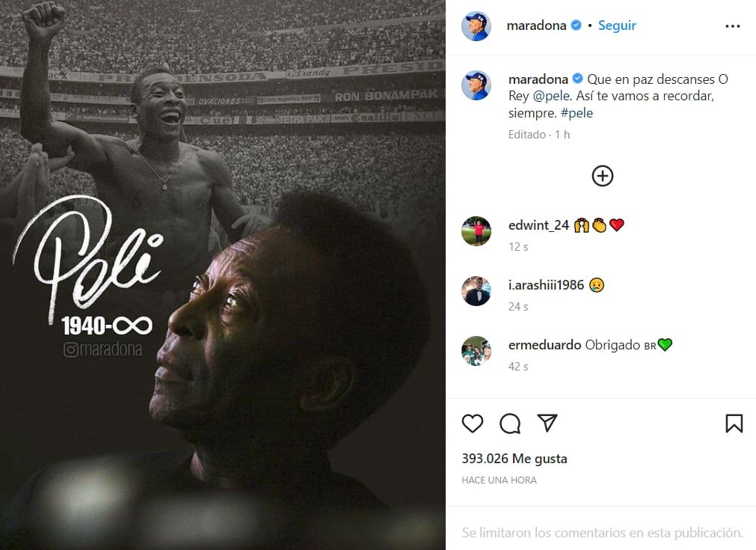Open the plus circle below the caption

pos(602,176)
